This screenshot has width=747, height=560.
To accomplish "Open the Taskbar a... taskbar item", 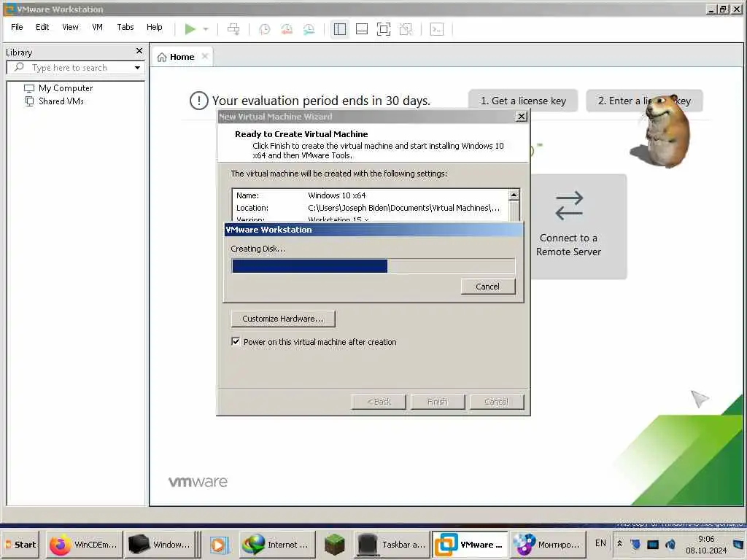I will (392, 544).
